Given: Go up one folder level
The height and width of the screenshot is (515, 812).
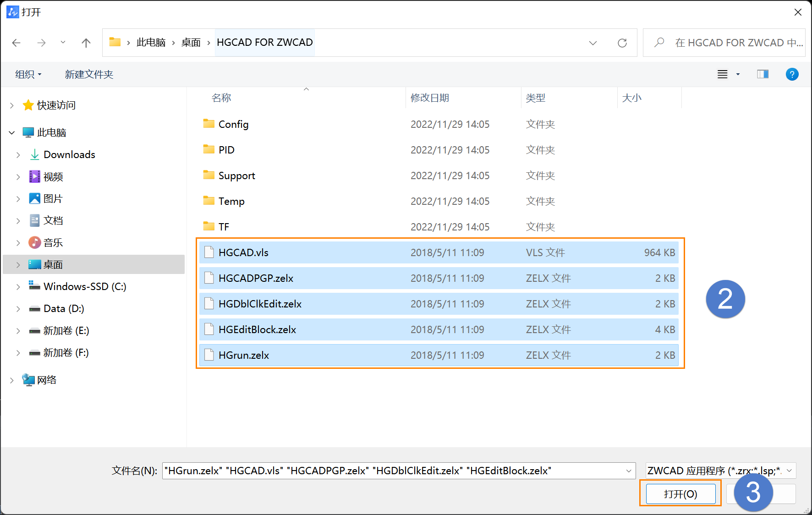Looking at the screenshot, I should (86, 43).
